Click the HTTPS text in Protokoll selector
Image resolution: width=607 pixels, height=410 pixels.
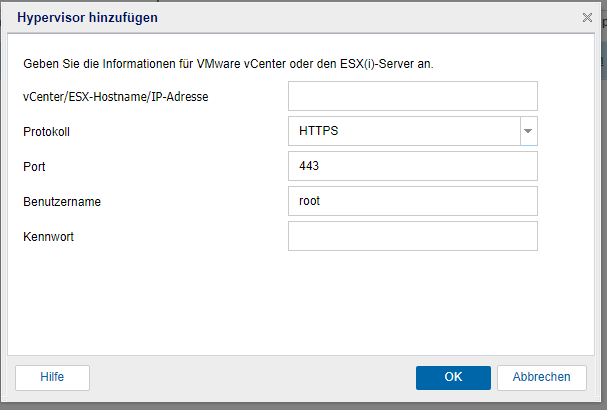(x=319, y=131)
